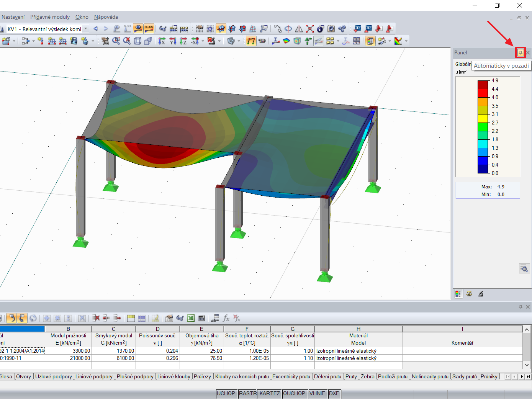The width and height of the screenshot is (532, 399).
Task: Click the mirror tool icon
Action: click(299, 29)
